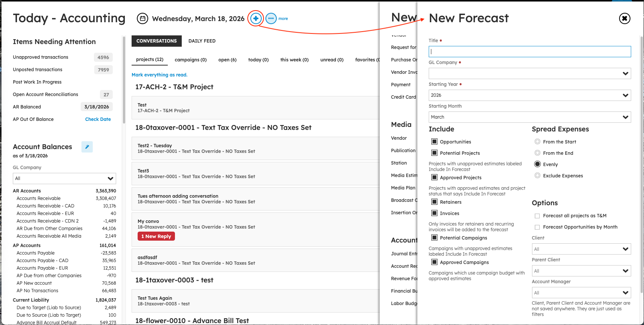644x325 pixels.
Task: Click the 17-ACH-2 - T&M Project heading
Action: 174,87
